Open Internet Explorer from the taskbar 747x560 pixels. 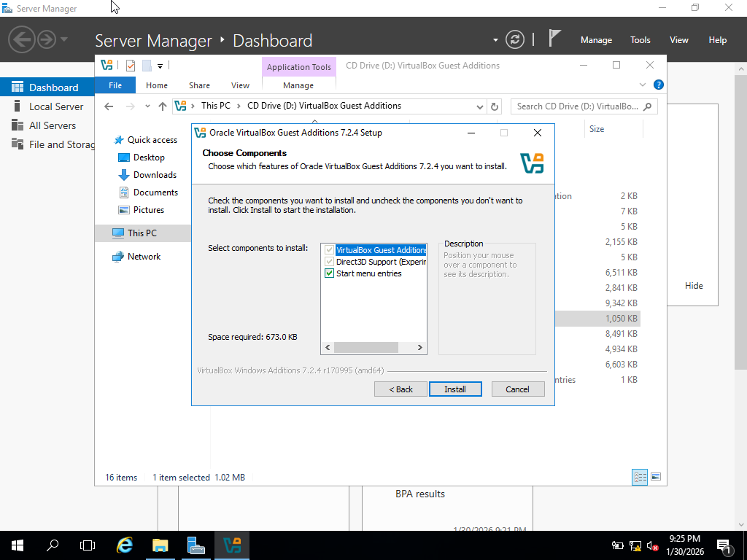[125, 545]
